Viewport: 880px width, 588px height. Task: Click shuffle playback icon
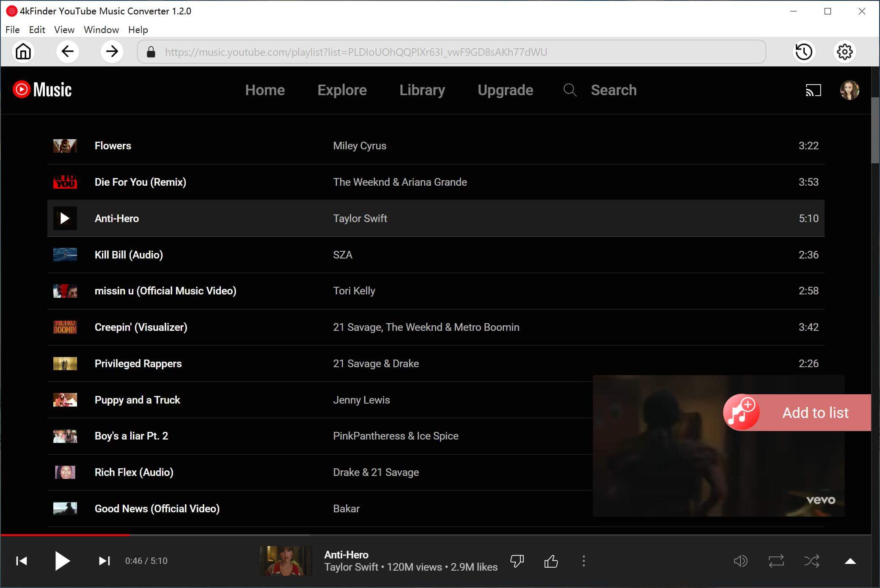tap(812, 561)
